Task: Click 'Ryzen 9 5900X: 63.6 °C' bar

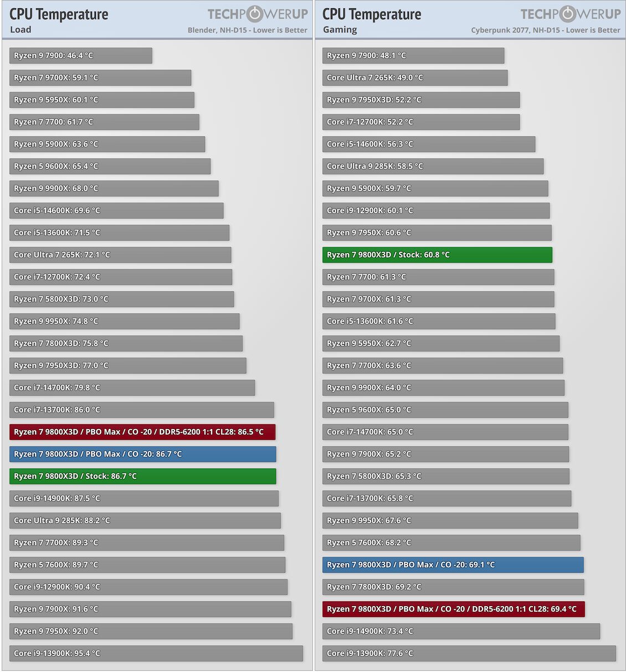Action: click(107, 144)
